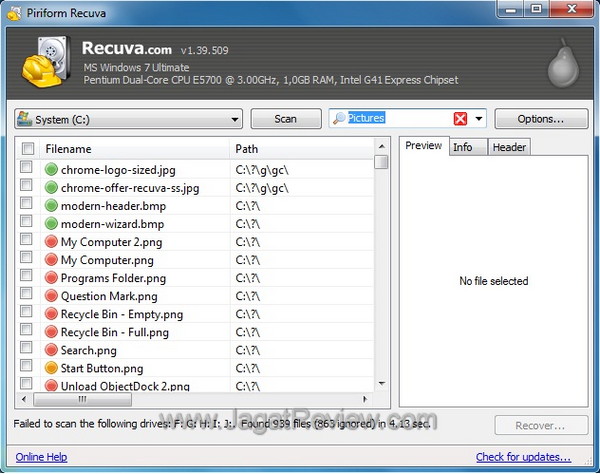Check the Start Button.png checkbox
Screen dimensions: 600x474
[26, 365]
